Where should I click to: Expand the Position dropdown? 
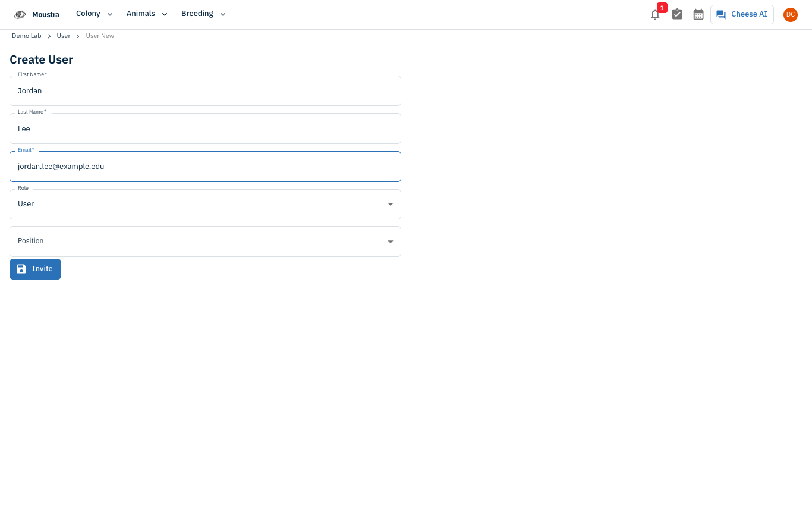click(205, 242)
